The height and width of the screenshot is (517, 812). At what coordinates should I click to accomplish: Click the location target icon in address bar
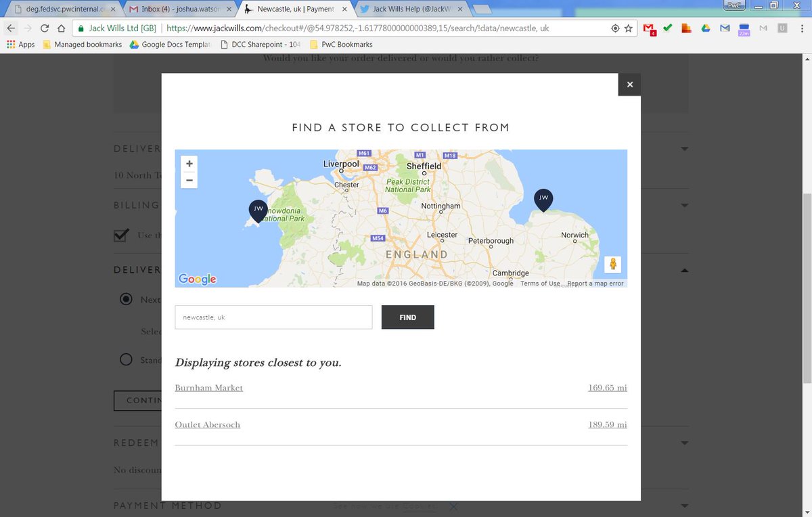(x=615, y=28)
